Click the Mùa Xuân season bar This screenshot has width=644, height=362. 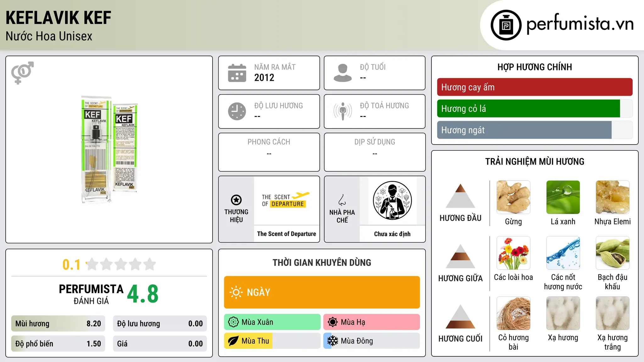tap(272, 322)
